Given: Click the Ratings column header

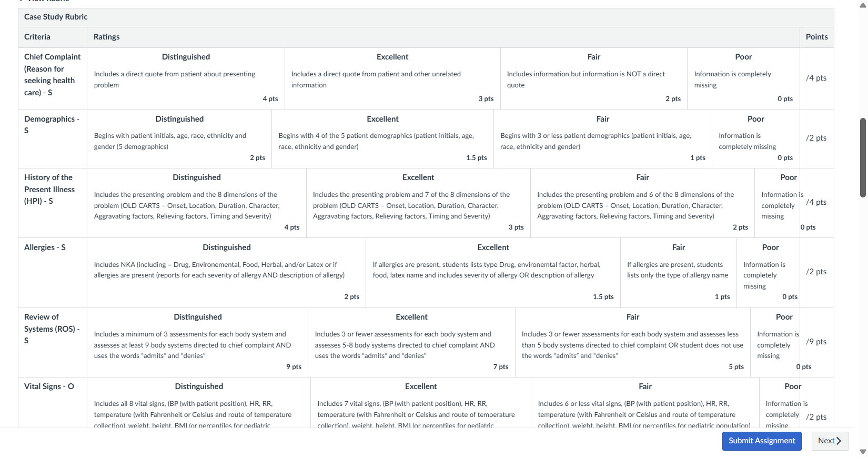Looking at the screenshot, I should [107, 37].
